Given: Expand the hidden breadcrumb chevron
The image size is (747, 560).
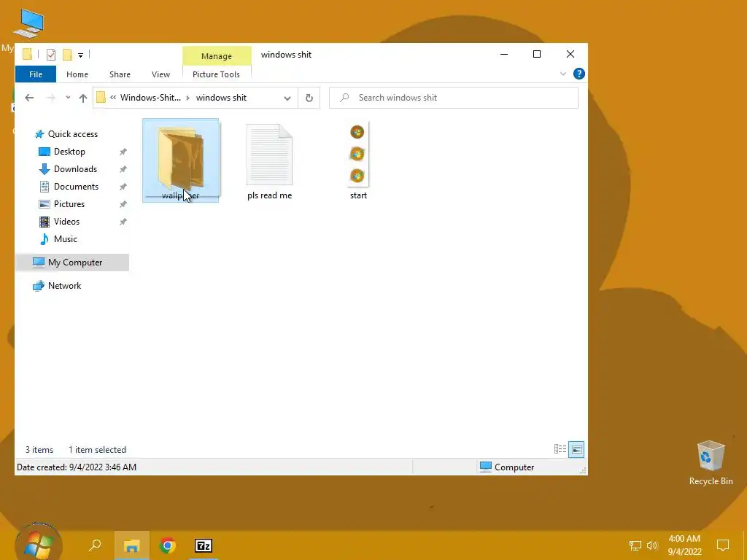Looking at the screenshot, I should 113,98.
